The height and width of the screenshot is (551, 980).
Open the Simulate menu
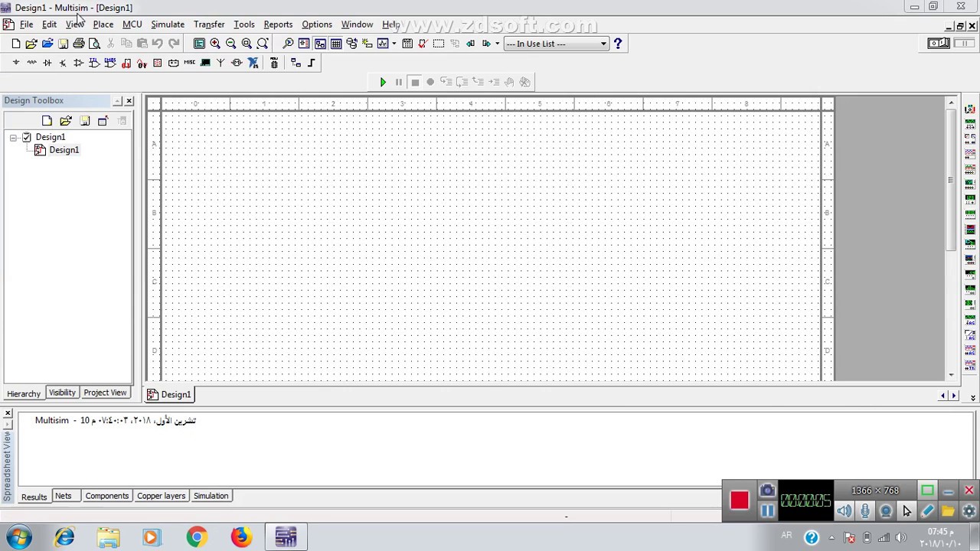tap(168, 24)
